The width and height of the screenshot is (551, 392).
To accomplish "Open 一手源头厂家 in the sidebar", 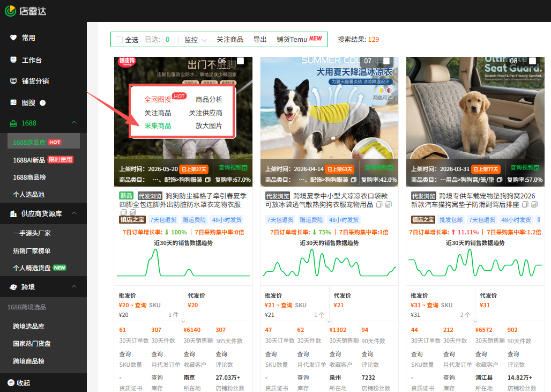I will (32, 233).
